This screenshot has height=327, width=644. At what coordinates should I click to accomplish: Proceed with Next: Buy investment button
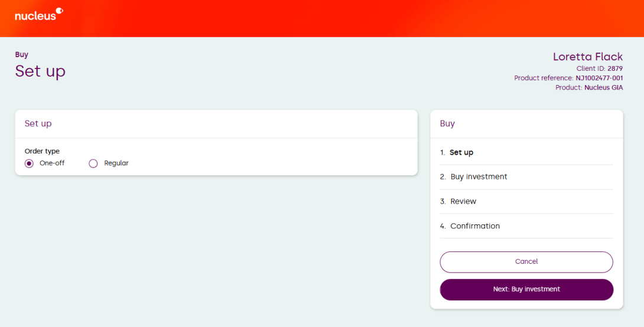coord(526,289)
